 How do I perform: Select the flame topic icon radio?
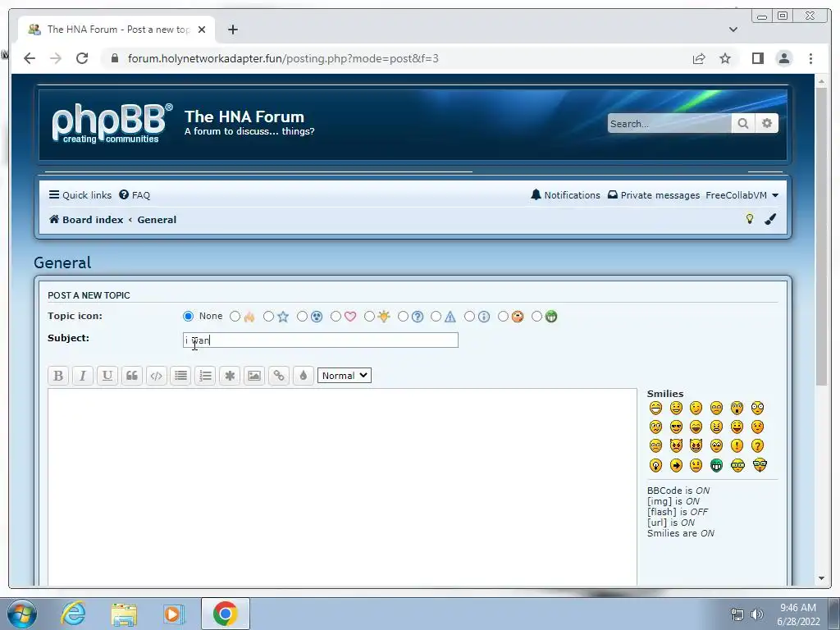pos(235,317)
